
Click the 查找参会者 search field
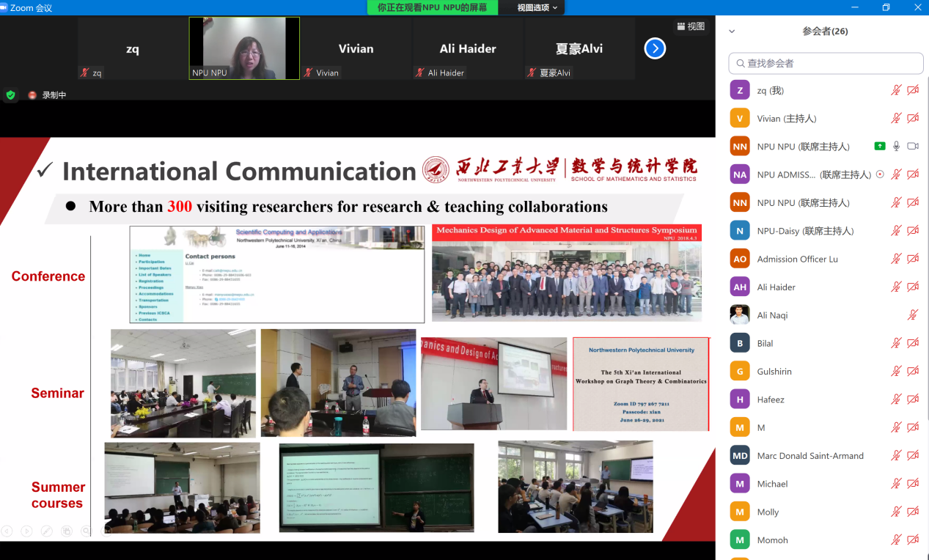tap(826, 63)
